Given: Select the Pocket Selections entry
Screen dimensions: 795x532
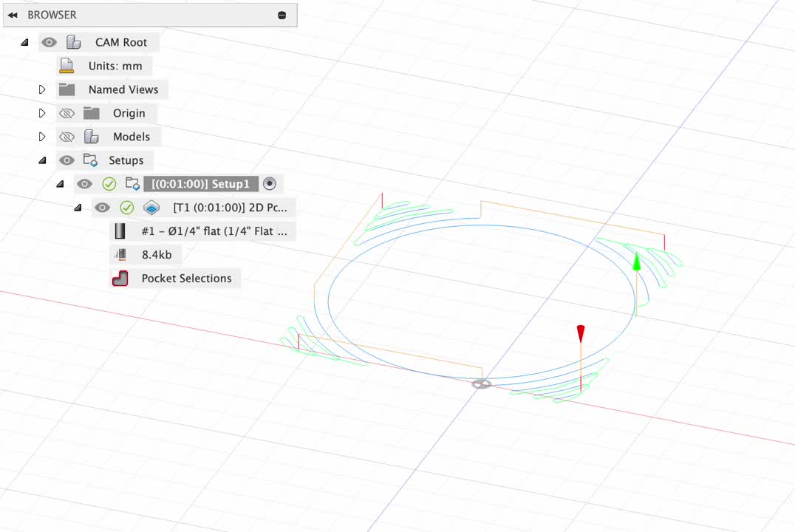Looking at the screenshot, I should pyautogui.click(x=186, y=279).
